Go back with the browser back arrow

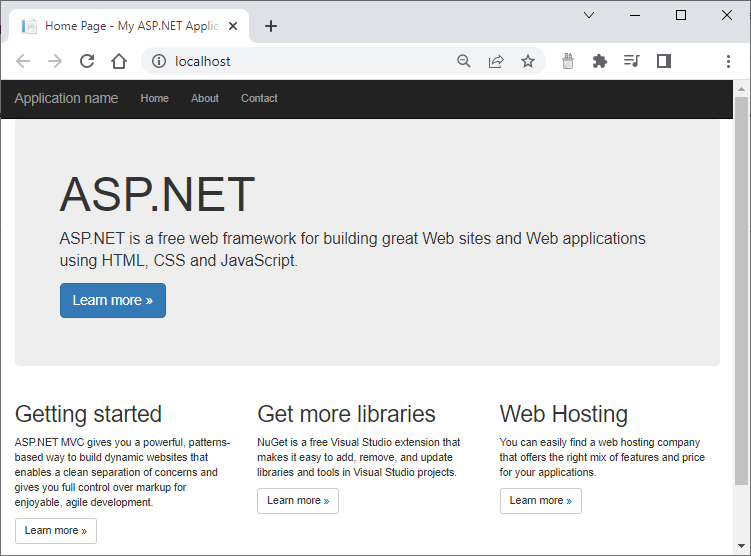[23, 61]
